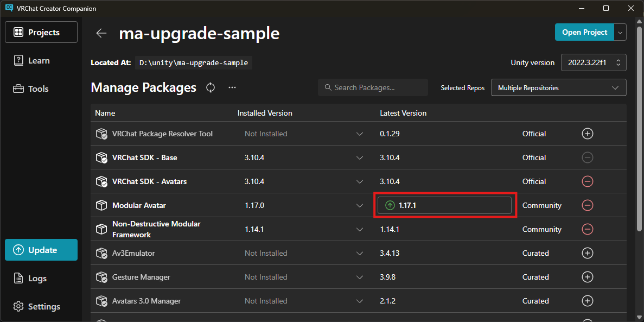644x322 pixels.
Task: Click latest version 2.1.2 for Avatars 3.0 Manager
Action: (388, 301)
